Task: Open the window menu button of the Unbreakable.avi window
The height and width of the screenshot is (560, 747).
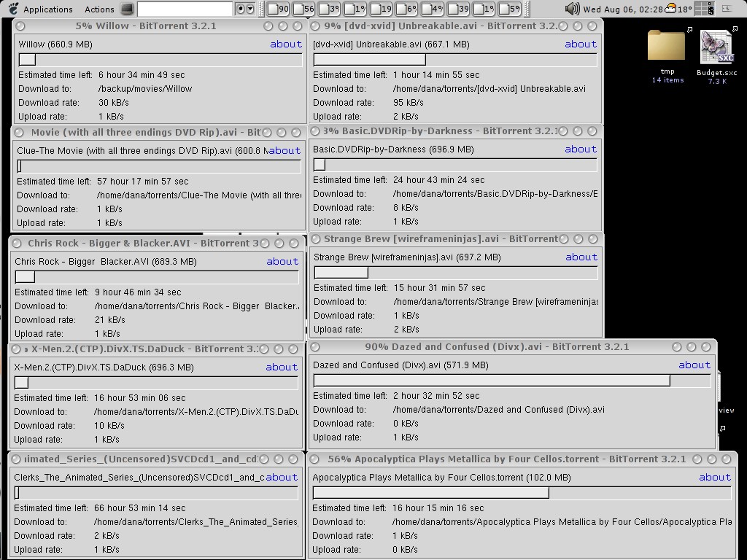Action: coord(315,26)
